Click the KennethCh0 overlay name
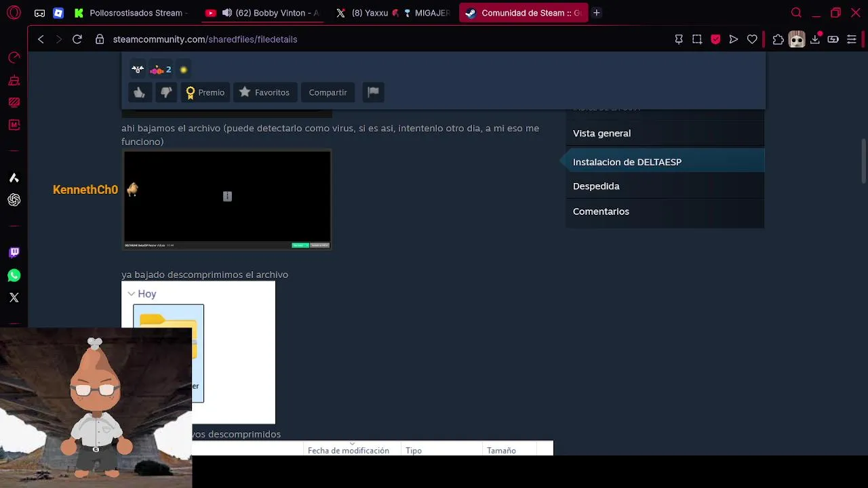The image size is (868, 488). coord(85,190)
